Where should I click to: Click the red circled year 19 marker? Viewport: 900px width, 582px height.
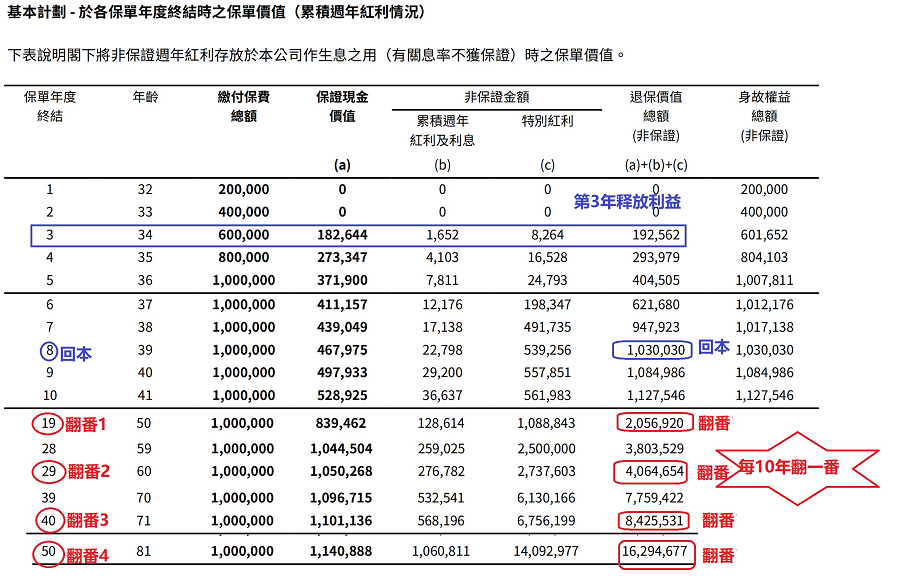click(50, 423)
